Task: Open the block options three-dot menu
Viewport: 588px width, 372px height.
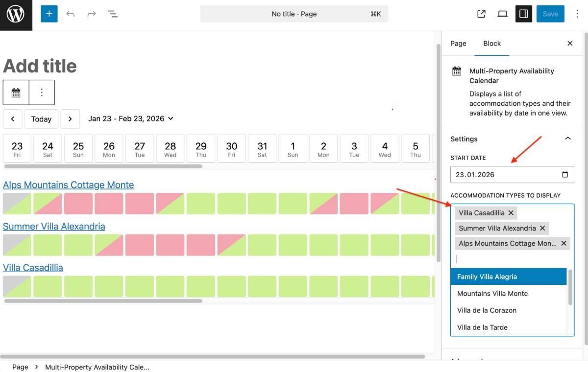Action: point(42,92)
